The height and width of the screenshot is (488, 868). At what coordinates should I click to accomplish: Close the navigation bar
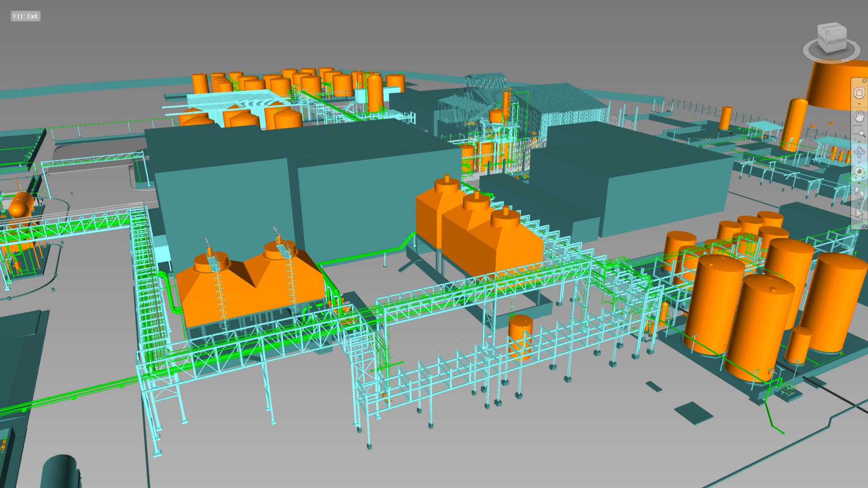864,81
